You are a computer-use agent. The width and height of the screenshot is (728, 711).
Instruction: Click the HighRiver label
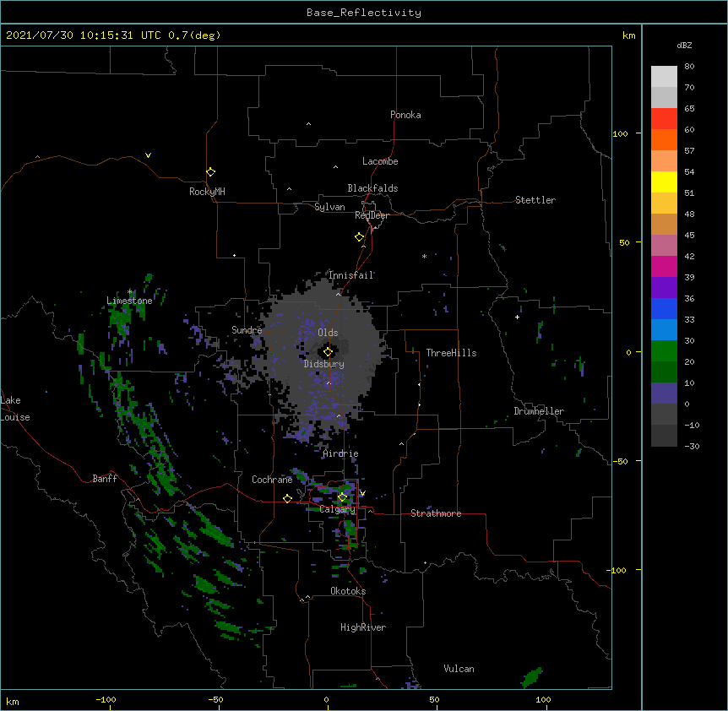pos(363,627)
